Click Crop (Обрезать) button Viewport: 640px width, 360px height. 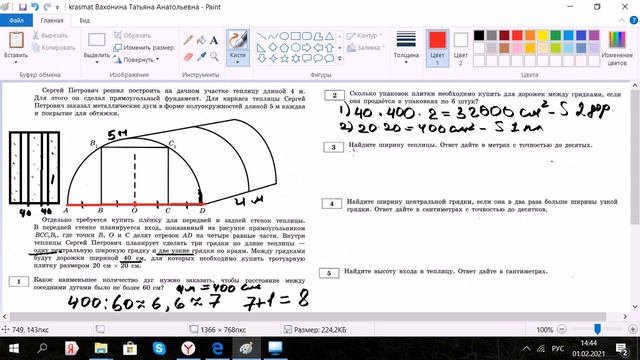click(x=132, y=36)
